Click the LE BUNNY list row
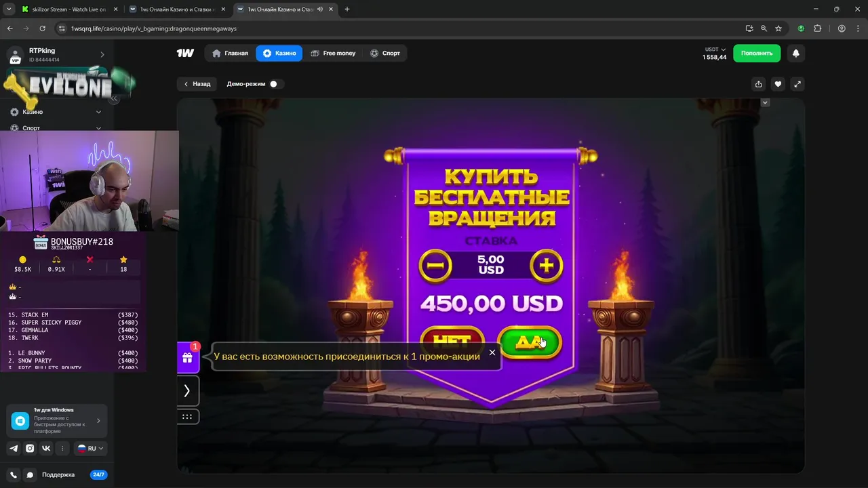Viewport: 868px width, 488px height. click(x=73, y=353)
